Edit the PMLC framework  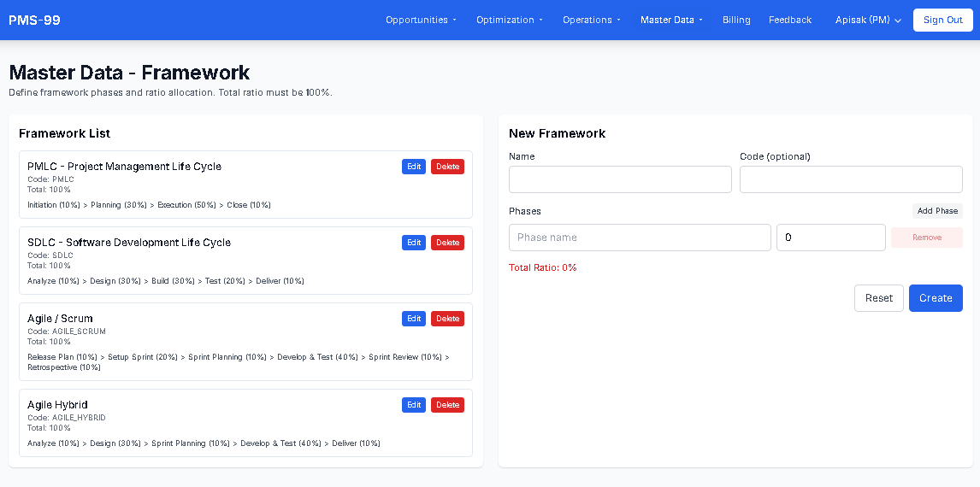pos(414,167)
